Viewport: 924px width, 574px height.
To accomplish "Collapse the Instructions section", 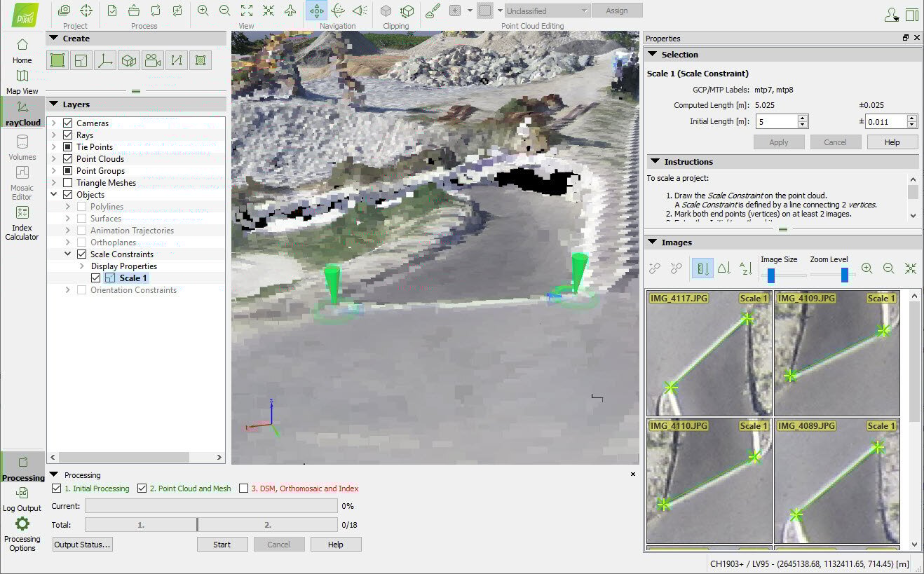I will tap(653, 162).
